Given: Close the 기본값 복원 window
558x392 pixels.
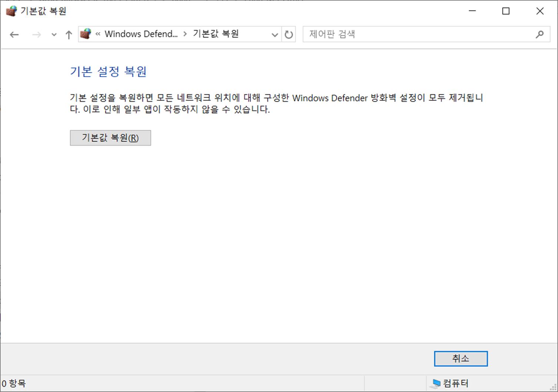Looking at the screenshot, I should pyautogui.click(x=540, y=11).
